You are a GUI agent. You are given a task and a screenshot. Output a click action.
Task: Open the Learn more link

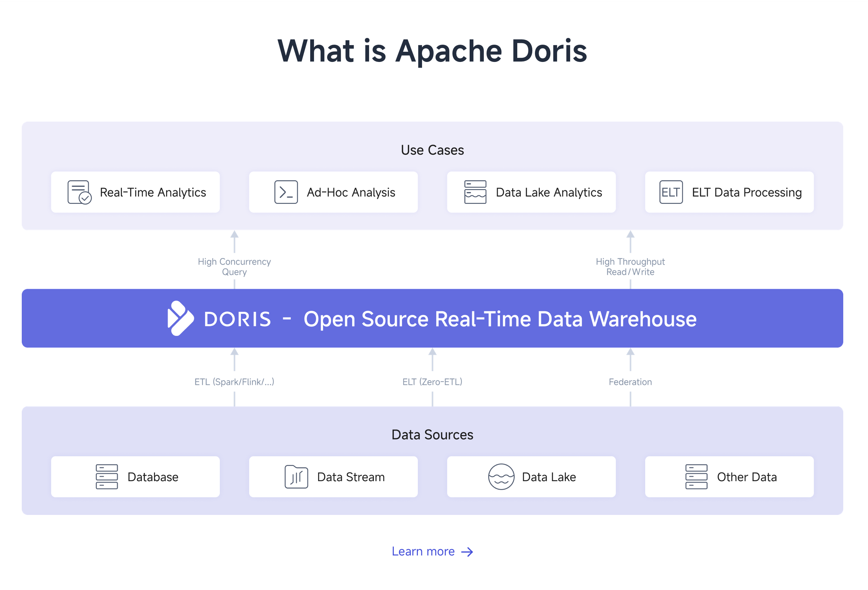coord(432,552)
